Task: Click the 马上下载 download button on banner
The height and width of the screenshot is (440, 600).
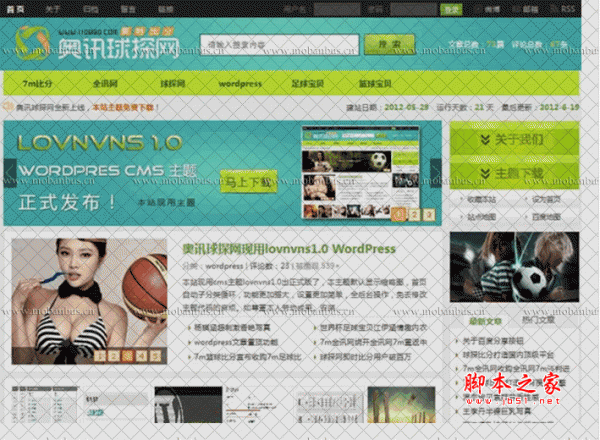Action: click(249, 182)
